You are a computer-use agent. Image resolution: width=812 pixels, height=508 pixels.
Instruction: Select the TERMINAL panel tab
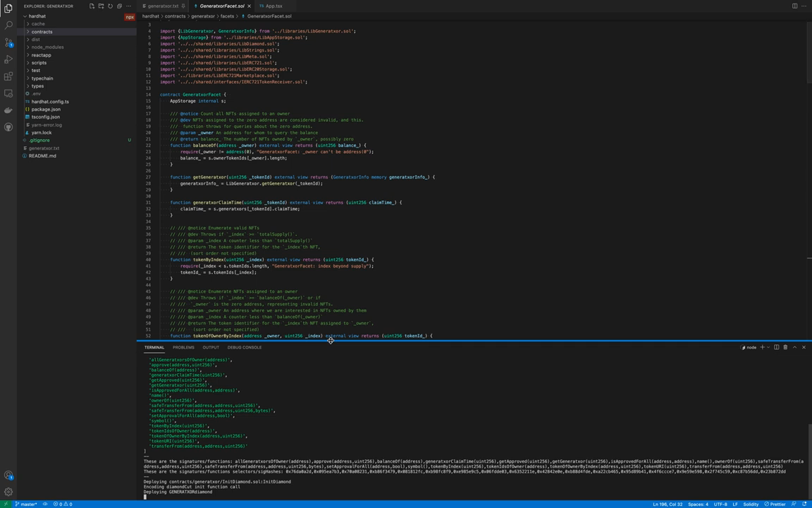(x=154, y=347)
